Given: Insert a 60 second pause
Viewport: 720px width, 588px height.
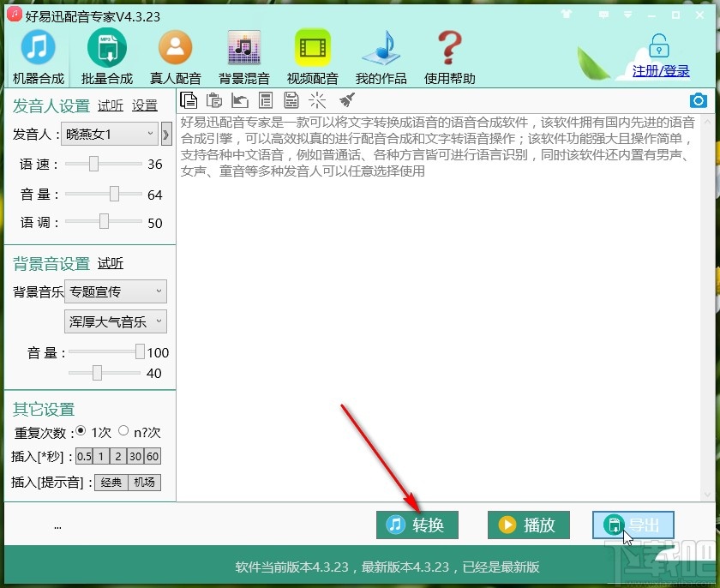Looking at the screenshot, I should coord(153,456).
